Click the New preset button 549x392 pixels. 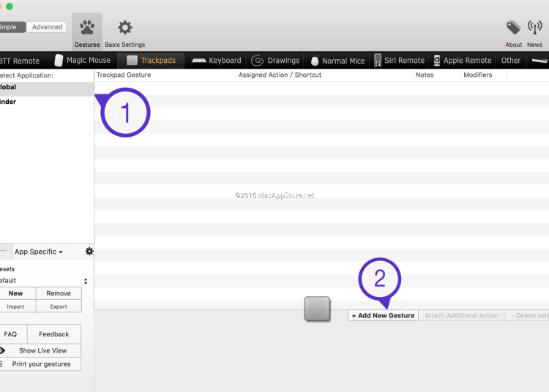(16, 293)
